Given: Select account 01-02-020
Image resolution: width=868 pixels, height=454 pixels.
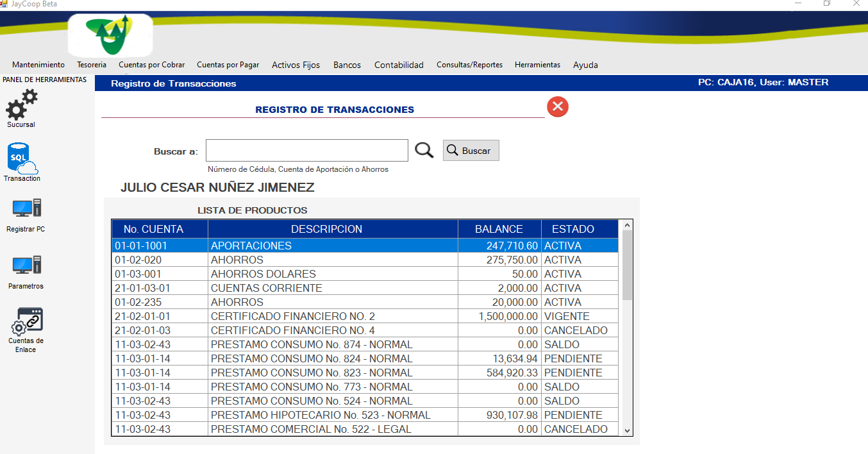Looking at the screenshot, I should coord(365,260).
